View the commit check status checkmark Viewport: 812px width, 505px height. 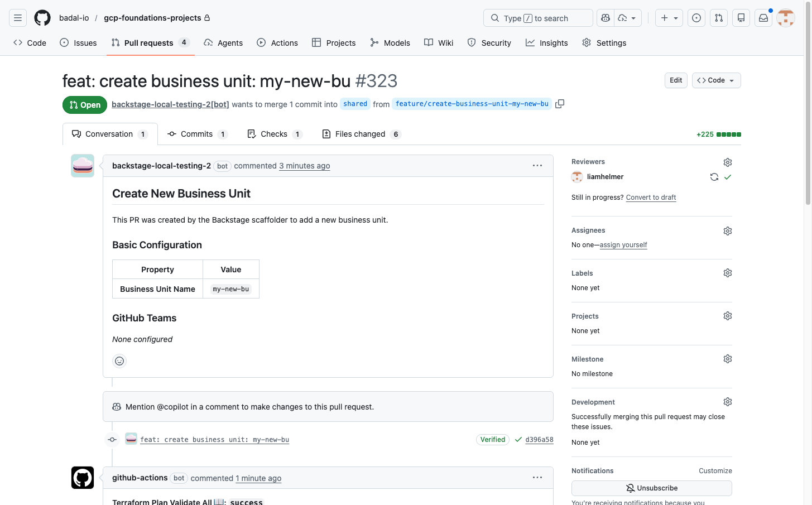(518, 440)
